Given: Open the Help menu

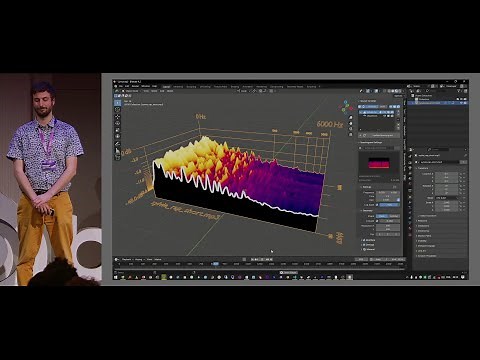Looking at the screenshot, I should [x=154, y=86].
